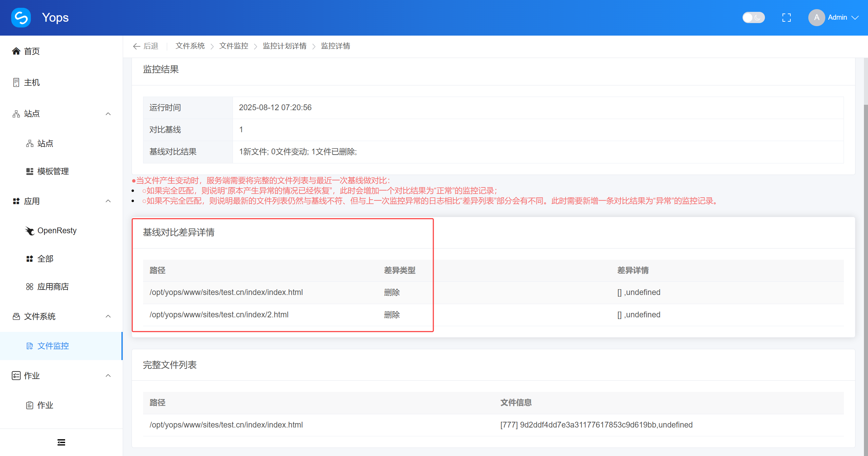Open OpenResty app entry
868x456 pixels.
[57, 231]
